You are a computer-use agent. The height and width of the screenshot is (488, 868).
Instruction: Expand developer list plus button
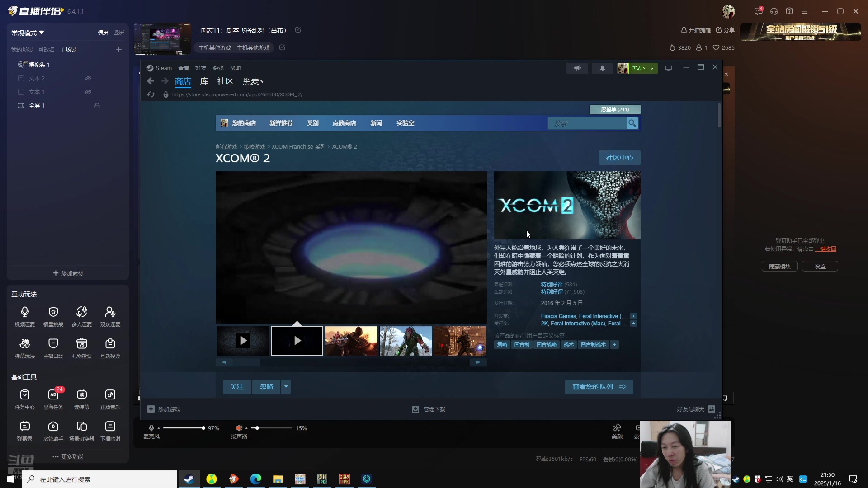pos(633,316)
